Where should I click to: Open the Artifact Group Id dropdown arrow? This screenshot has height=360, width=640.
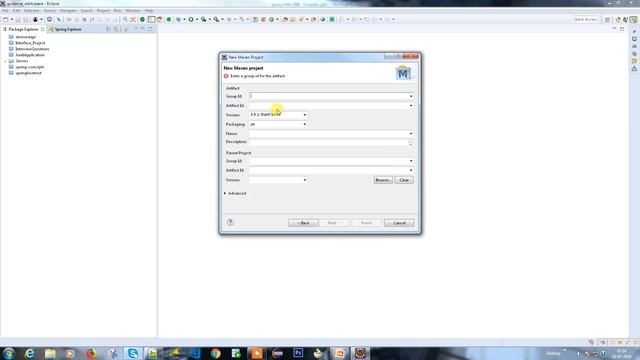[411, 96]
